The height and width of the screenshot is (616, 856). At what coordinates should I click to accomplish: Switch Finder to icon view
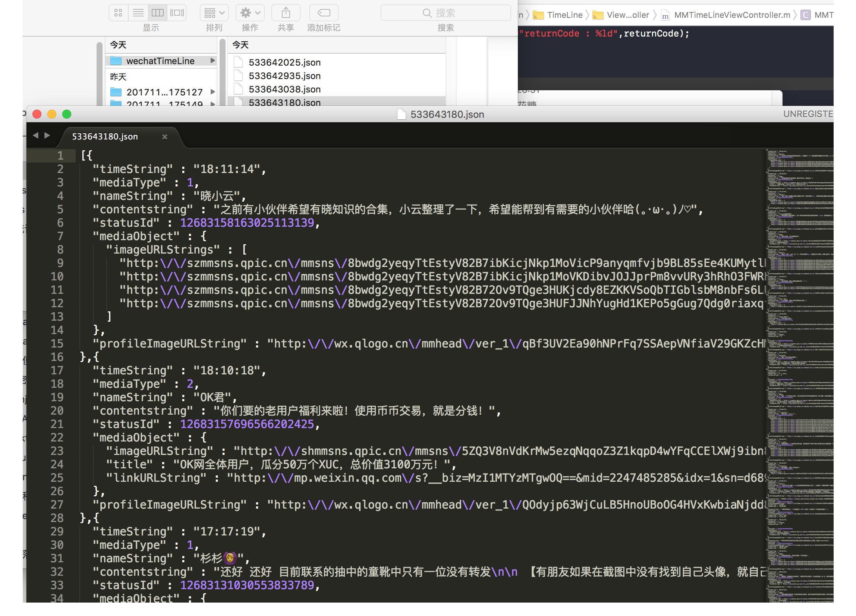(118, 13)
